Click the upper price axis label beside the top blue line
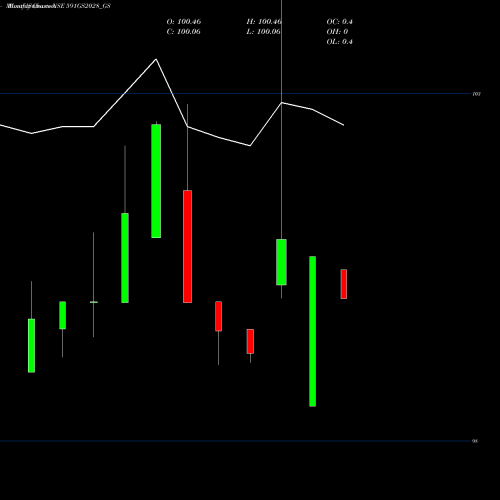The width and height of the screenshot is (500, 500). [477, 94]
